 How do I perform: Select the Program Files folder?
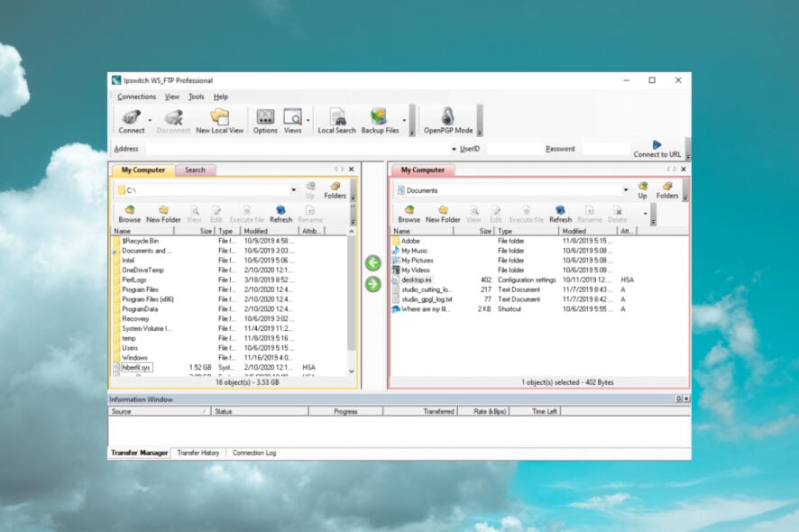pyautogui.click(x=140, y=289)
